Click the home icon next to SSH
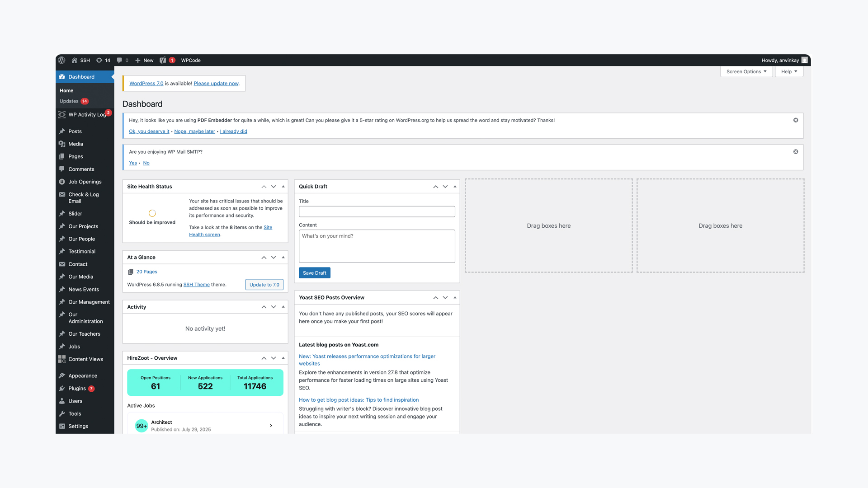Viewport: 868px width, 488px height. pos(74,60)
